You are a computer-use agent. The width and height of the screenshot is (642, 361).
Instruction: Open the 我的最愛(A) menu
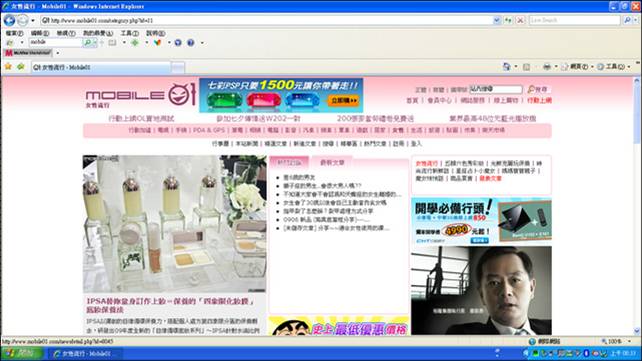click(98, 33)
